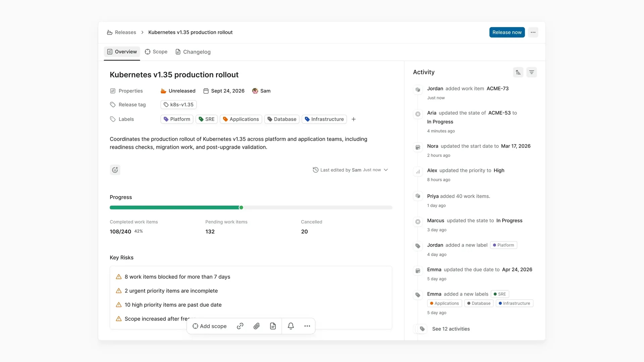Click the calendar icon next to Sept 24, 2026
Image resolution: width=644 pixels, height=362 pixels.
[206, 91]
